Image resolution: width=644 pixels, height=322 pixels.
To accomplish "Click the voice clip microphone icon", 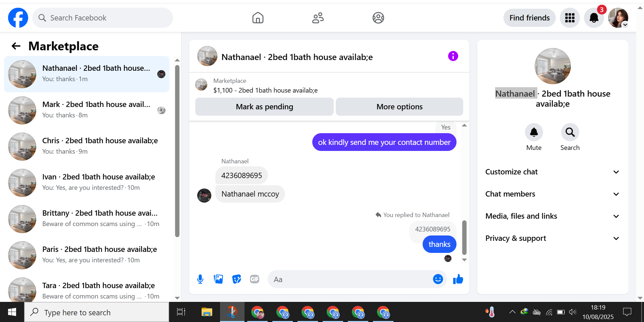I will tap(200, 279).
